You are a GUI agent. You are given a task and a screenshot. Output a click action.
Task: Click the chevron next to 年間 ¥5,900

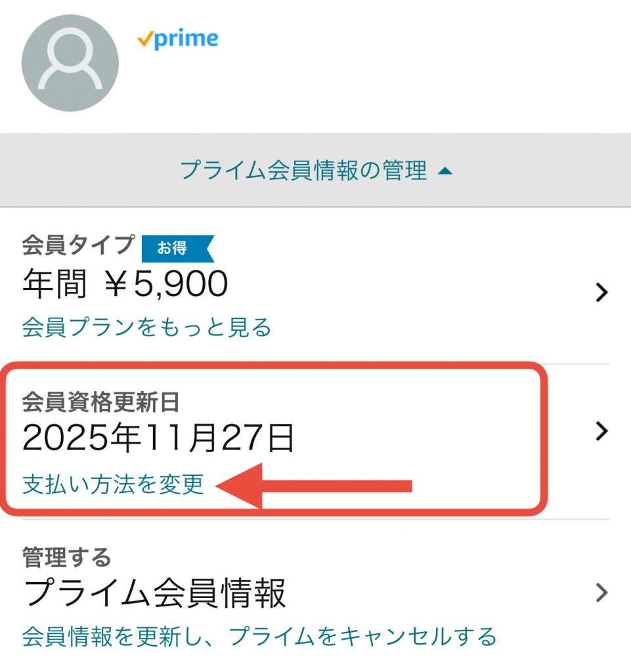[601, 293]
